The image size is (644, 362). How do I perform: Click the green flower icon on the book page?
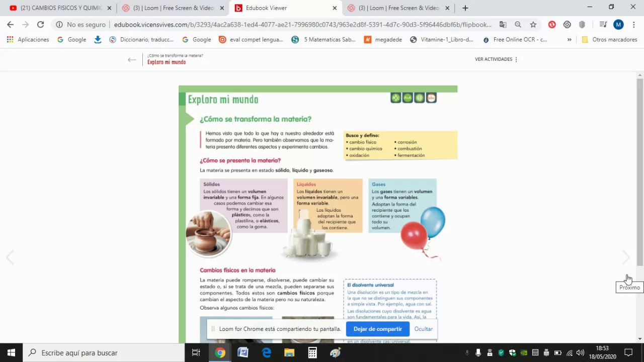396,98
